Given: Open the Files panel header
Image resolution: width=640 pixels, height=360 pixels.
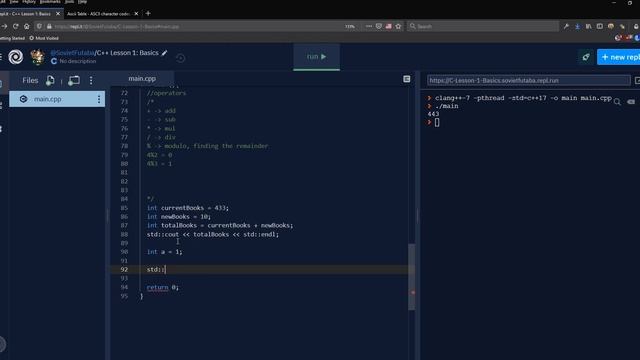Looking at the screenshot, I should [x=30, y=80].
